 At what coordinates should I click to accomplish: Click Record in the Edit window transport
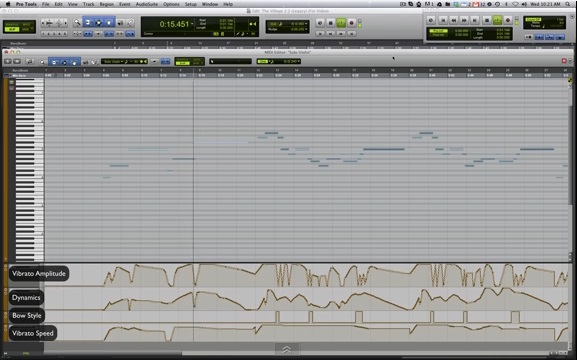[x=351, y=23]
